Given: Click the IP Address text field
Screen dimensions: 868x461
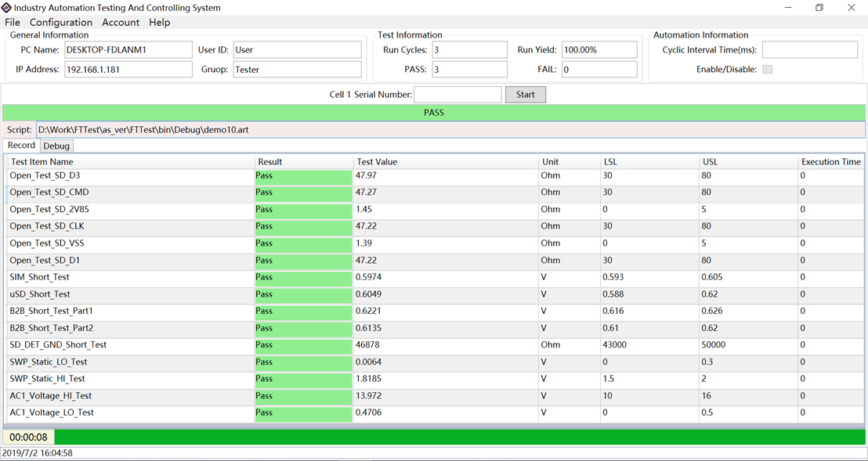Looking at the screenshot, I should click(x=128, y=70).
